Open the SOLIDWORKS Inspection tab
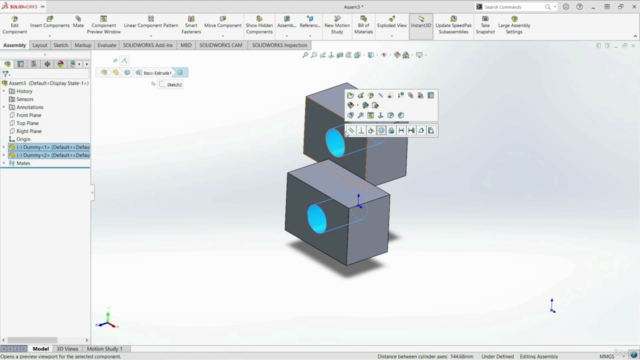Viewport: 640px width, 360px height. click(279, 45)
